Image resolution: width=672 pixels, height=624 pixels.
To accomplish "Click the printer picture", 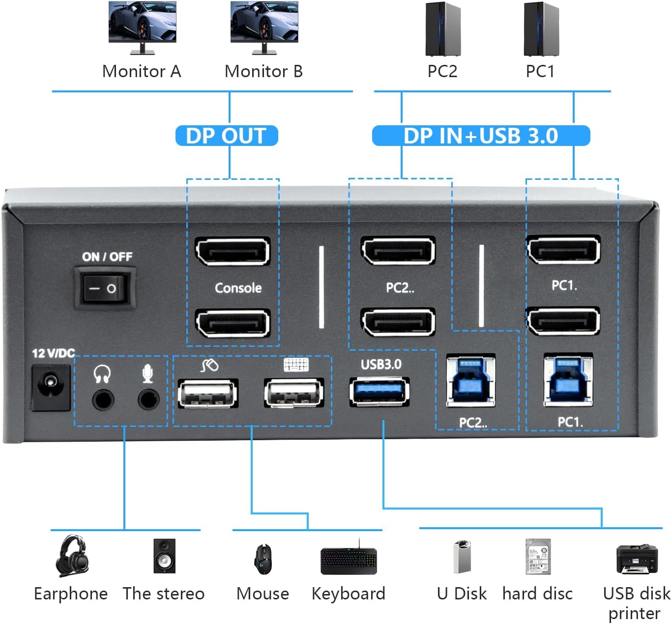I will click(637, 559).
